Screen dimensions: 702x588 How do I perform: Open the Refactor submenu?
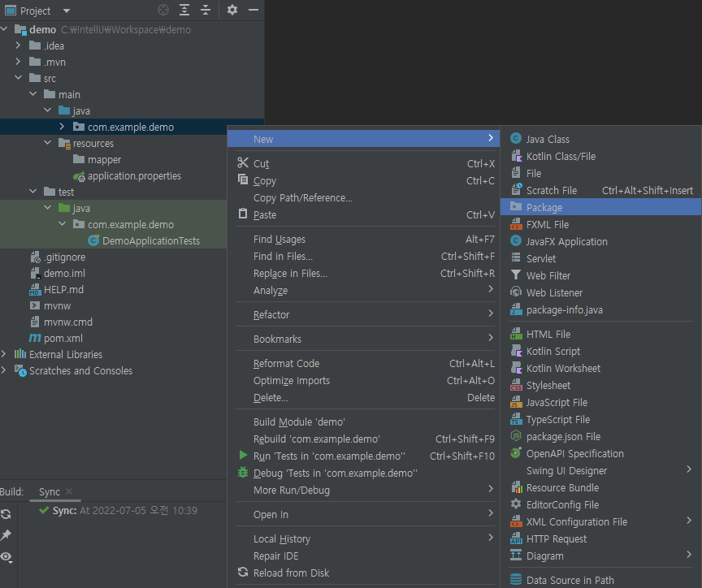(363, 314)
